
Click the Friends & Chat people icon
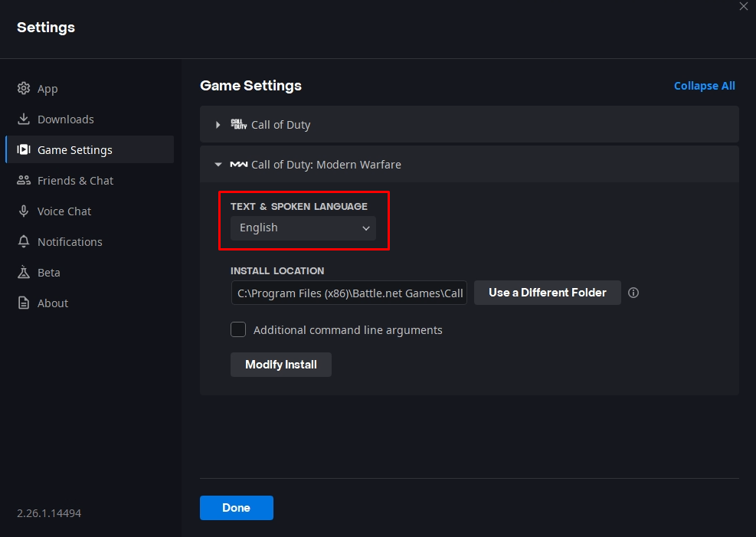click(x=24, y=180)
